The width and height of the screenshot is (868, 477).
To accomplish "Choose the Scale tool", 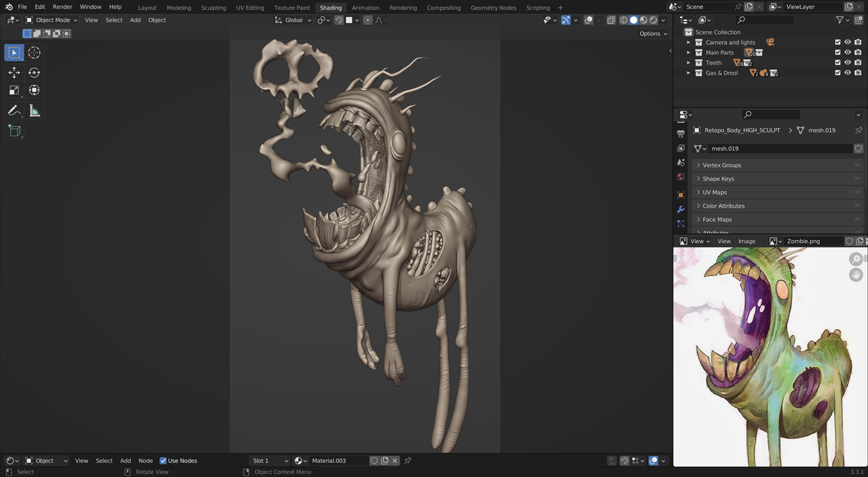I will click(14, 90).
